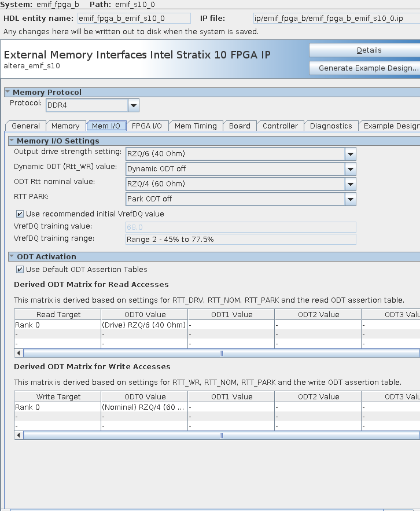
Task: Switch to the General tab
Action: (26, 126)
